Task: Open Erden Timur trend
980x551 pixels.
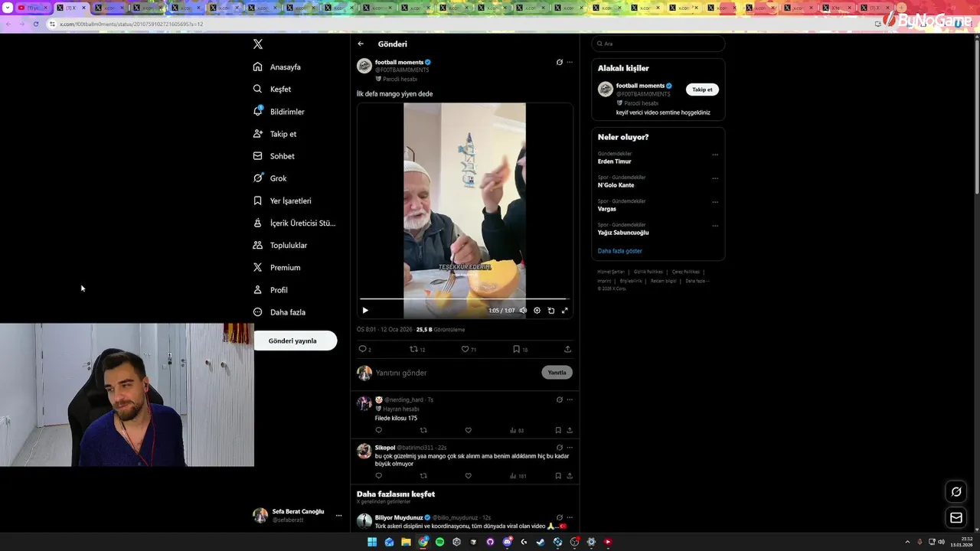Action: coord(615,161)
